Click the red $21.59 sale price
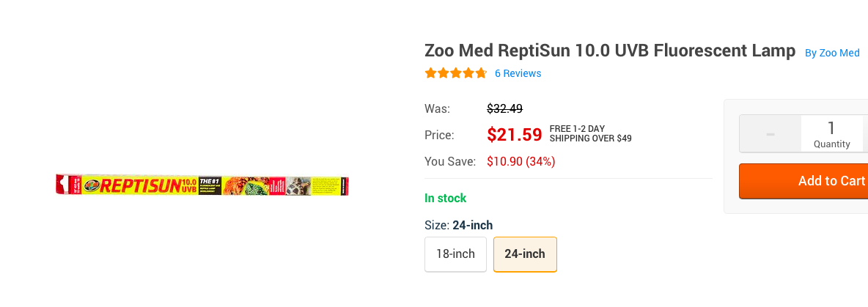The height and width of the screenshot is (307, 868). [x=515, y=135]
